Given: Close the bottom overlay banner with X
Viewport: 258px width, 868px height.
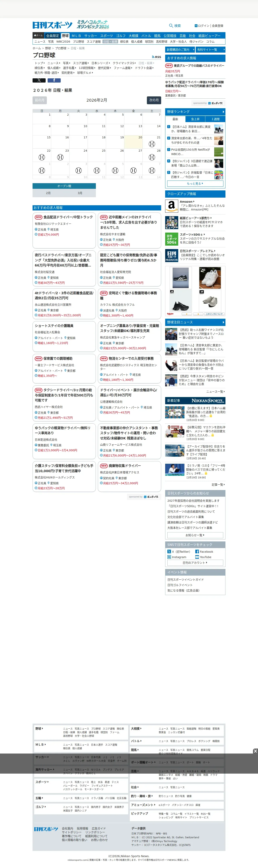Looking at the screenshot, I should pos(255,751).
